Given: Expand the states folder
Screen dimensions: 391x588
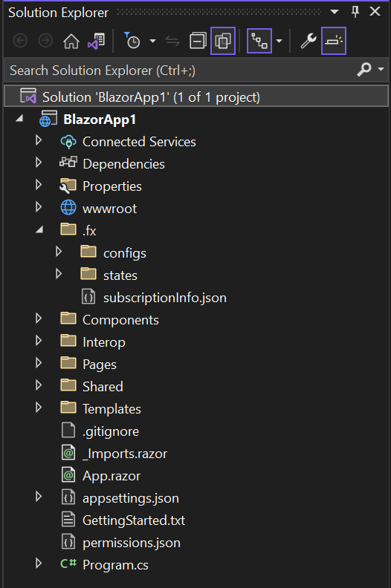Looking at the screenshot, I should [59, 273].
